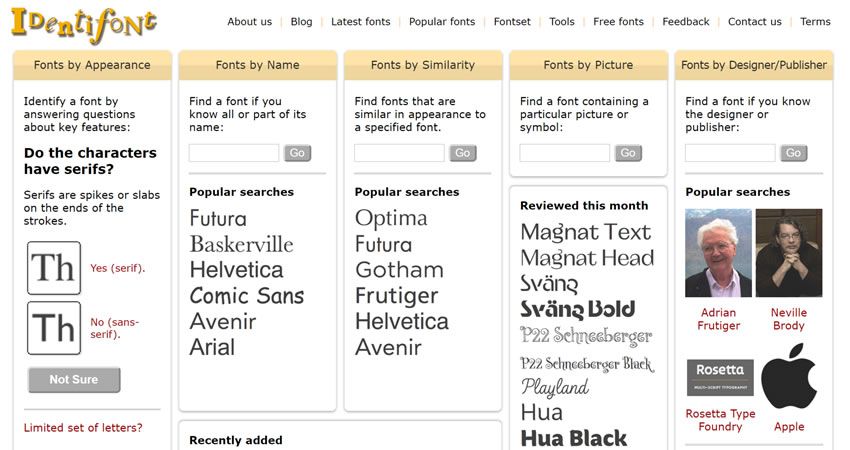
Task: Select the sans-serif 'Th' sample icon
Action: 54,328
